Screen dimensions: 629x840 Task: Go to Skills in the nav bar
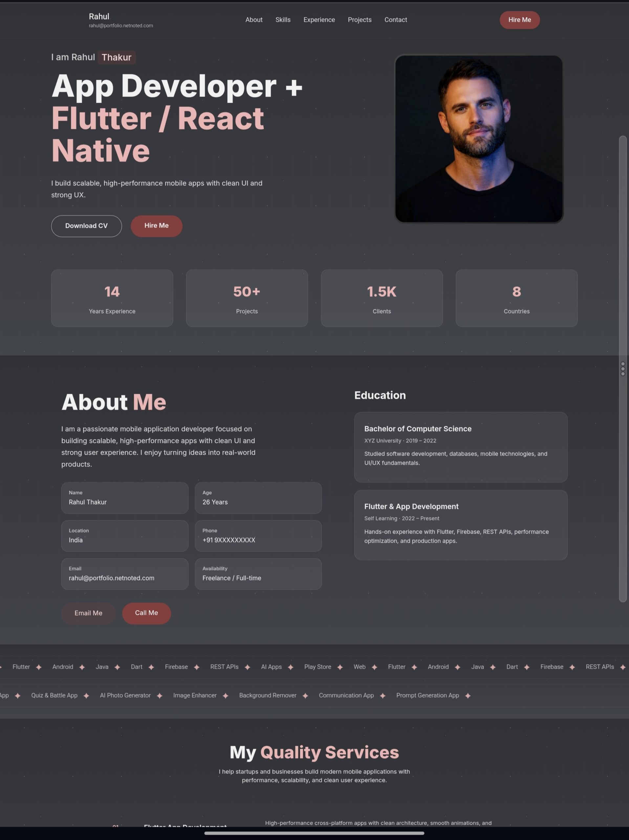click(283, 20)
